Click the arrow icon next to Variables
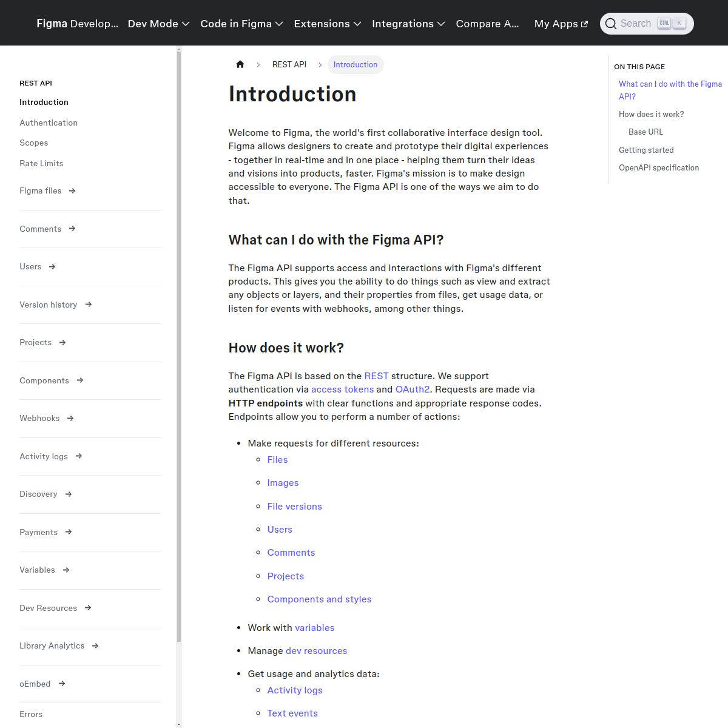728x728 pixels. tap(66, 570)
